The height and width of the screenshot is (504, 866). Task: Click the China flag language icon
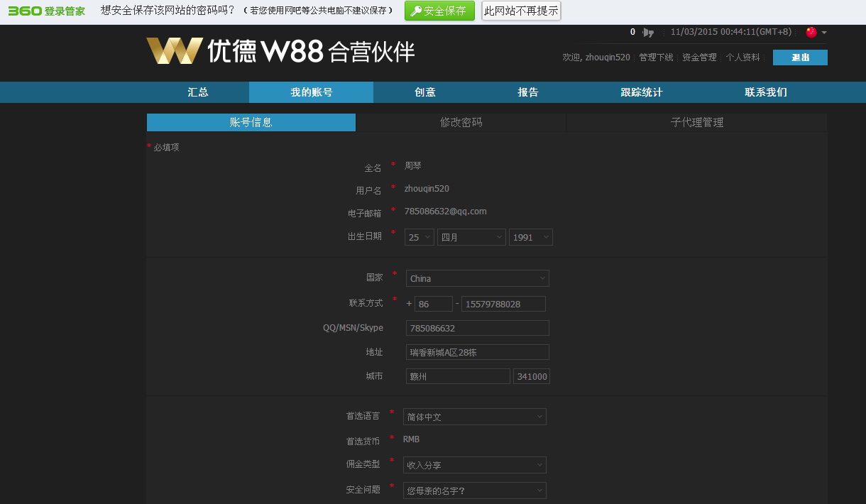[811, 33]
